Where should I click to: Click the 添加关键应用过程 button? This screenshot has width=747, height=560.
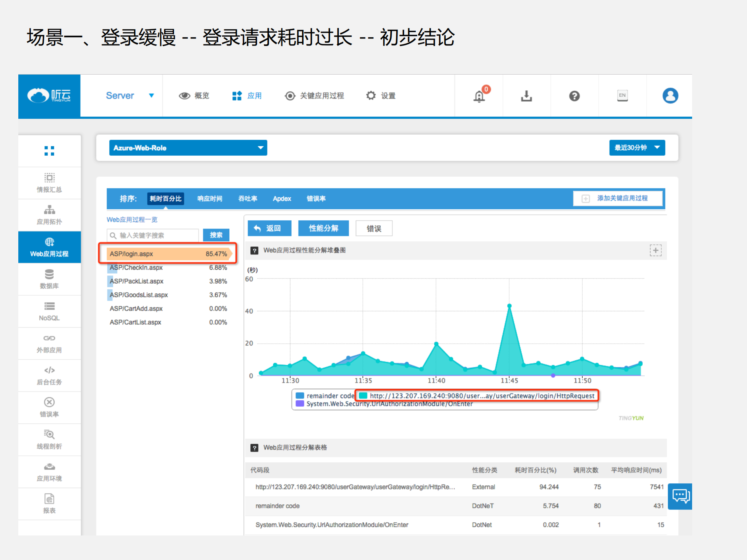(617, 198)
